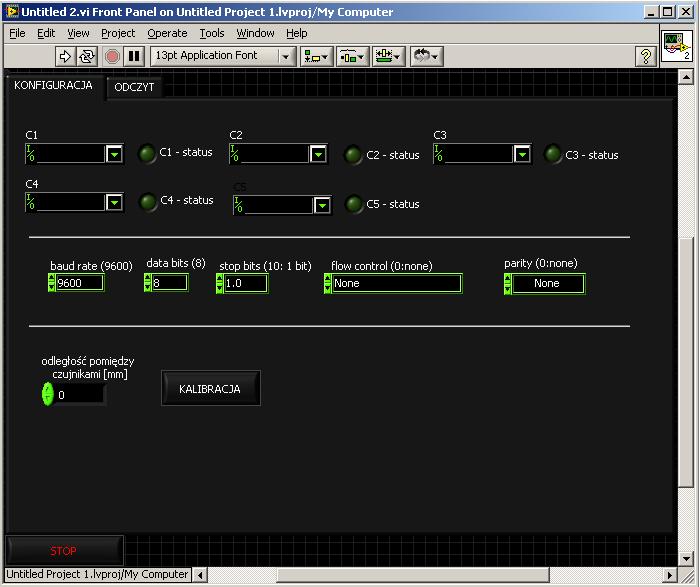Screen dimensions: 700x587
Task: Expand the C3 resource dropdown arrow
Action: pos(522,154)
